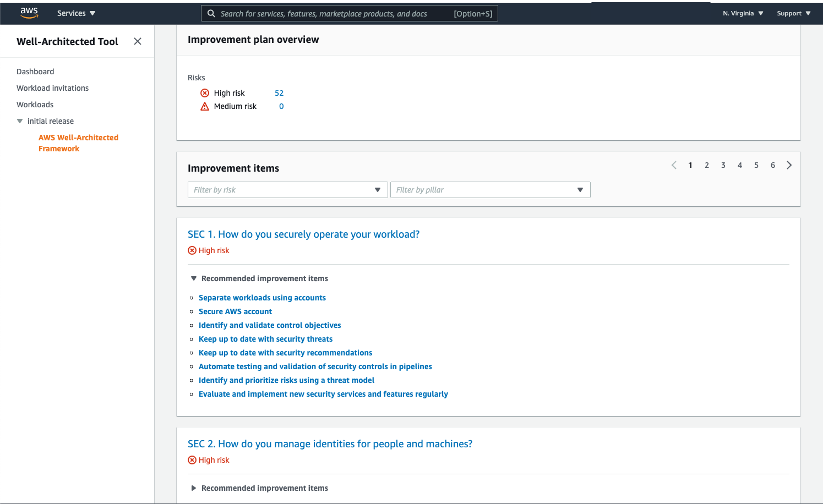
Task: Open Identify and prioritize risks using threat model
Action: 286,380
